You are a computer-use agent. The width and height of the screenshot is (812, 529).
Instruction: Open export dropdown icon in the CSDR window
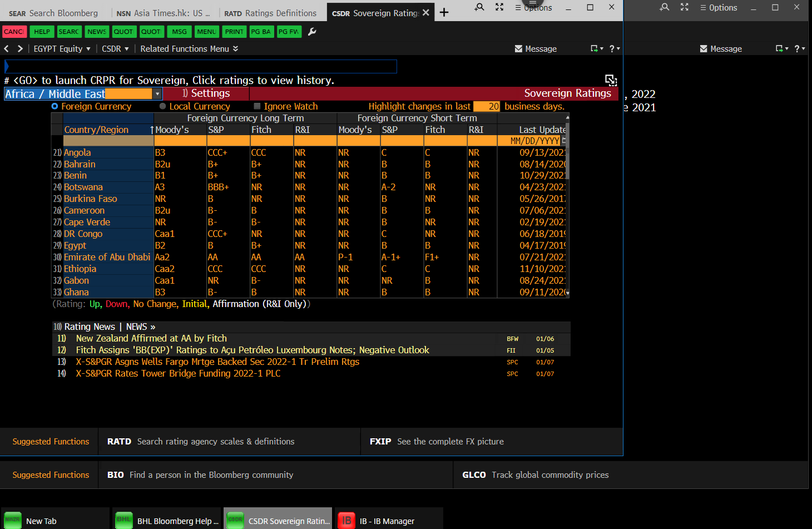coord(597,49)
